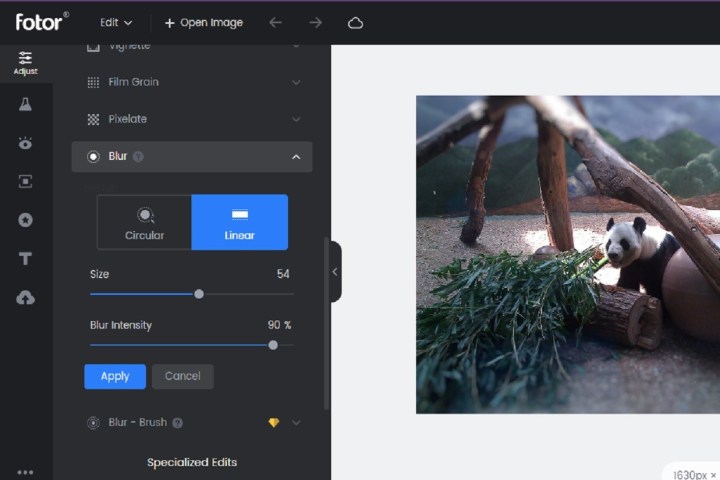Image resolution: width=720 pixels, height=480 pixels.
Task: Open the Frames icon in sidebar
Action: (x=25, y=181)
